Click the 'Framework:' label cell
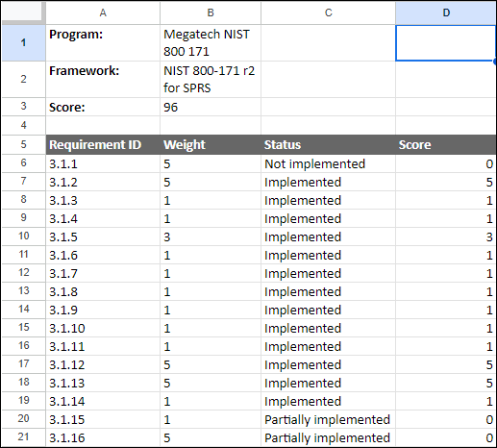The height and width of the screenshot is (448, 497). 103,79
